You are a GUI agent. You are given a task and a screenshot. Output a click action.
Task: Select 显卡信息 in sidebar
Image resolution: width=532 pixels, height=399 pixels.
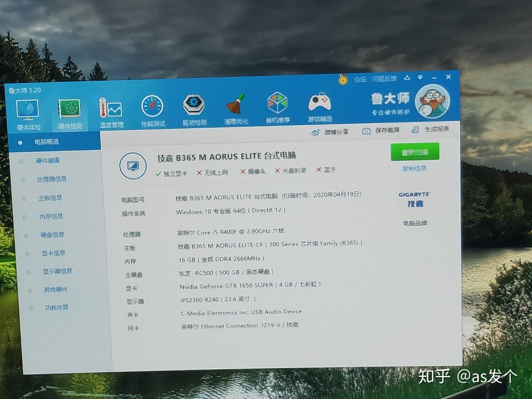(x=53, y=253)
